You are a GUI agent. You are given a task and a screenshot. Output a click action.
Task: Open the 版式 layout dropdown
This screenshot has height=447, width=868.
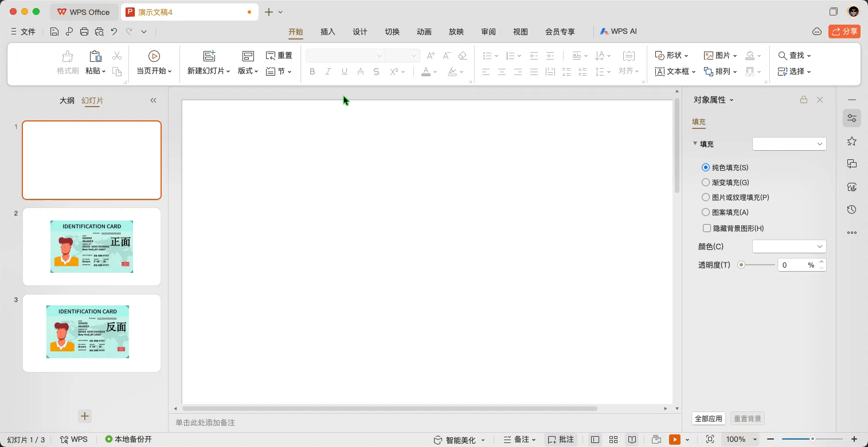click(248, 71)
